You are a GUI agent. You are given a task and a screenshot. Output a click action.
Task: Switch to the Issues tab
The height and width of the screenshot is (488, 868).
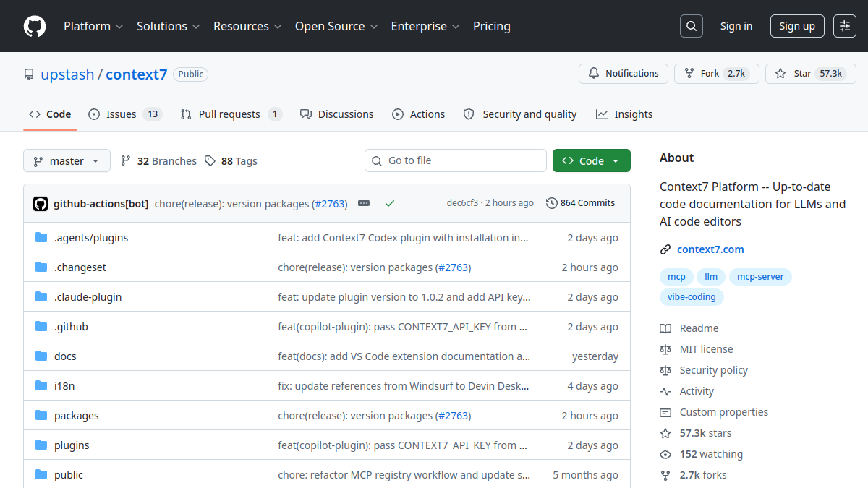[x=125, y=114]
